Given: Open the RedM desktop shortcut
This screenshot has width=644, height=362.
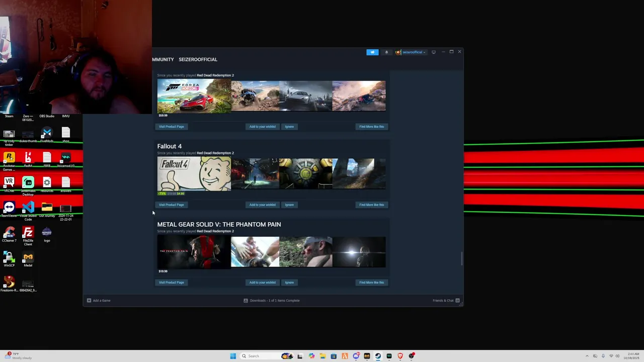Looking at the screenshot, I should pyautogui.click(x=28, y=160).
